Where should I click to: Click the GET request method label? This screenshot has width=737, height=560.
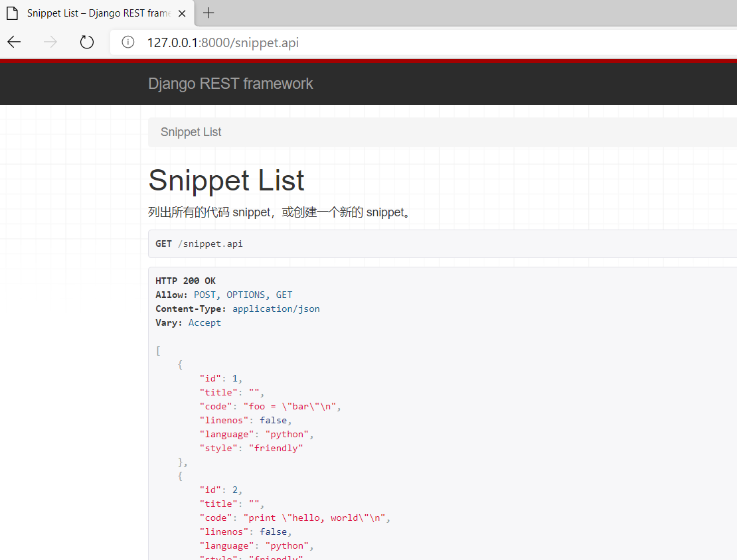pos(163,244)
